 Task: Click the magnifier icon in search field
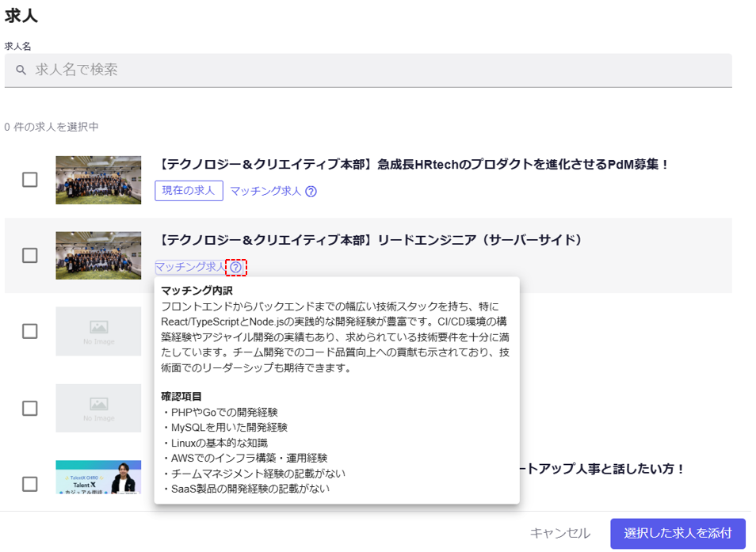tap(21, 70)
